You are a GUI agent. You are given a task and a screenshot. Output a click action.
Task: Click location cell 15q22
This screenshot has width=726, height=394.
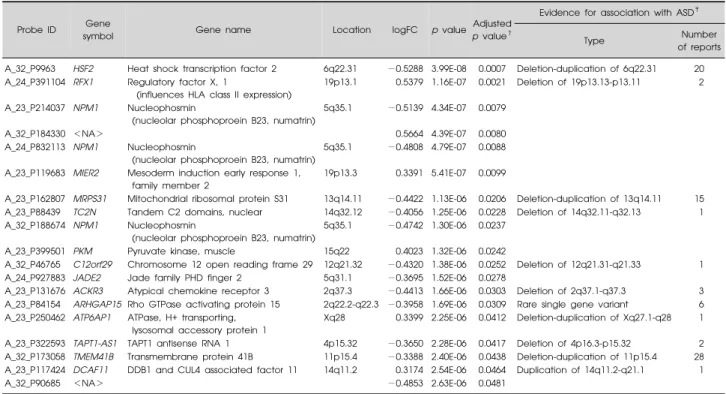[x=336, y=251]
